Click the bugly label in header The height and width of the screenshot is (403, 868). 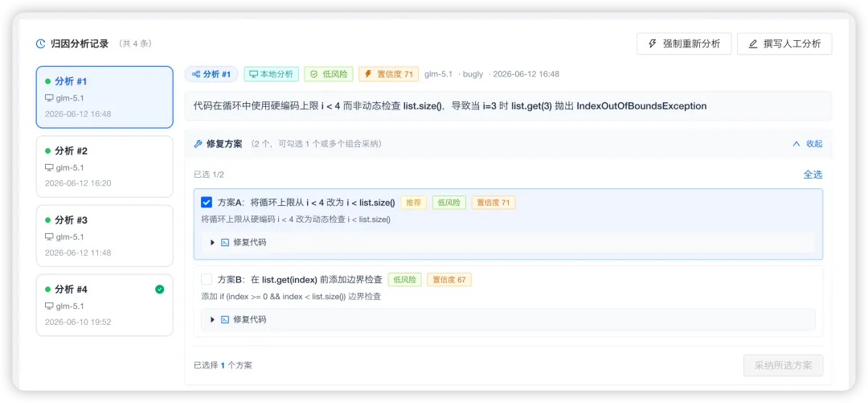pyautogui.click(x=473, y=74)
